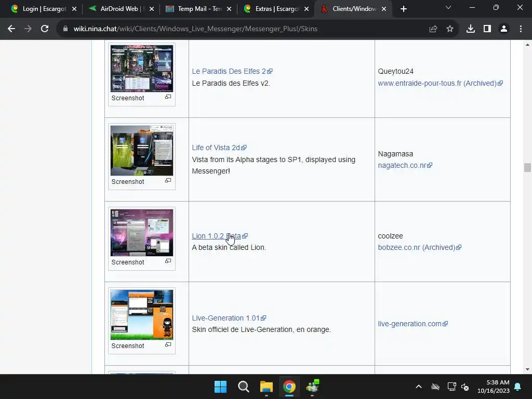Enlarge icon under Life of Vista screenshot
The width and height of the screenshot is (532, 399).
168,180
